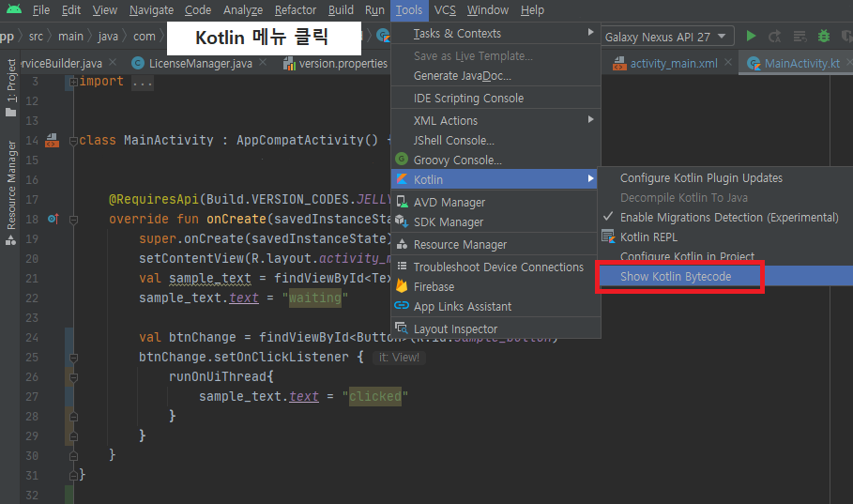Select Configure Kotlin Plugin Updates

[701, 177]
